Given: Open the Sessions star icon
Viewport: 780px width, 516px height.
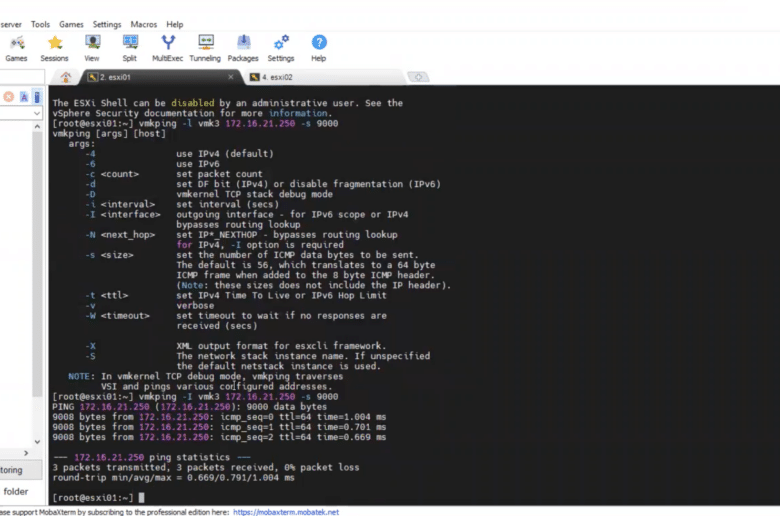Looking at the screenshot, I should coord(54,48).
